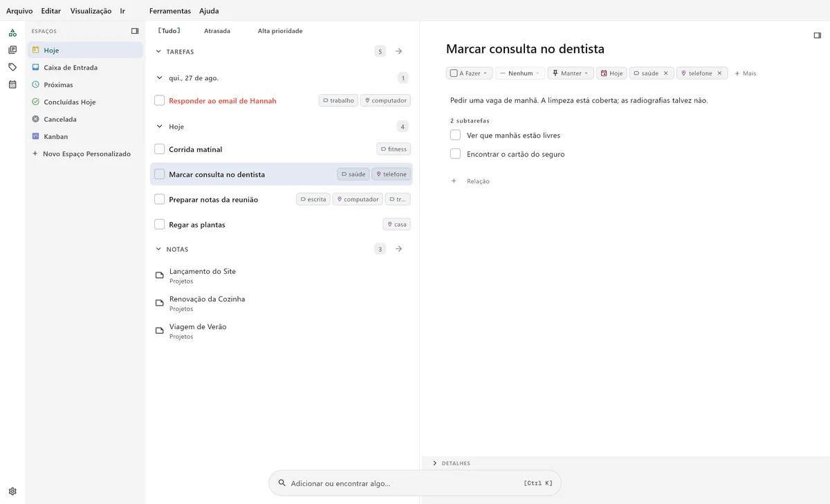The image size is (830, 504).
Task: Open the calendar icon in left rail
Action: (x=12, y=84)
